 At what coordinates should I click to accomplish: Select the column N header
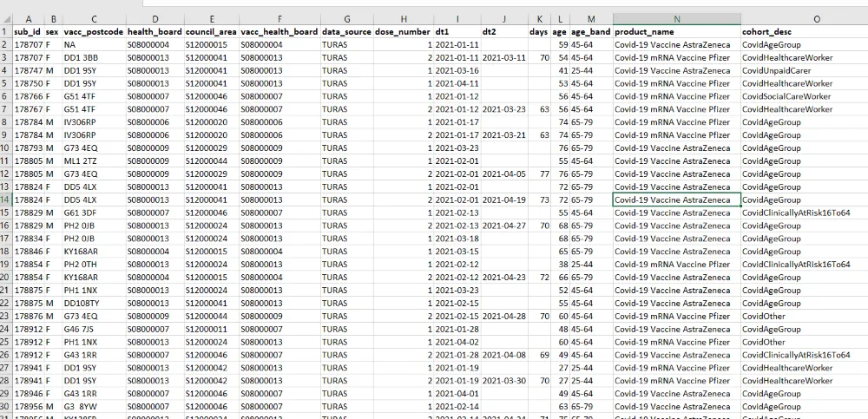(x=676, y=19)
